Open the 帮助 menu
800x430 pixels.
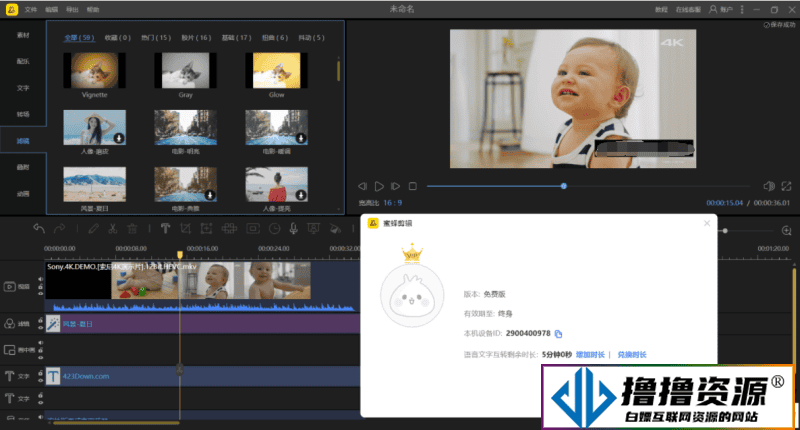tap(93, 10)
